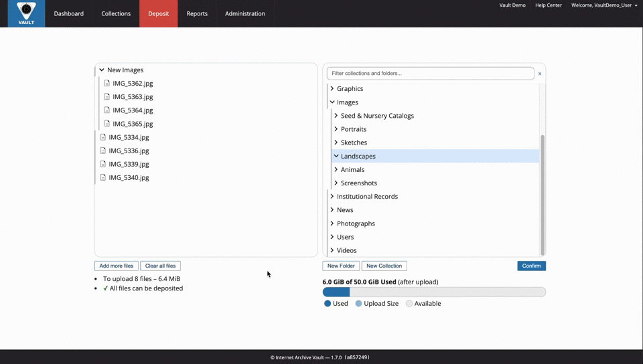Expand the News collection chevron

tap(332, 209)
